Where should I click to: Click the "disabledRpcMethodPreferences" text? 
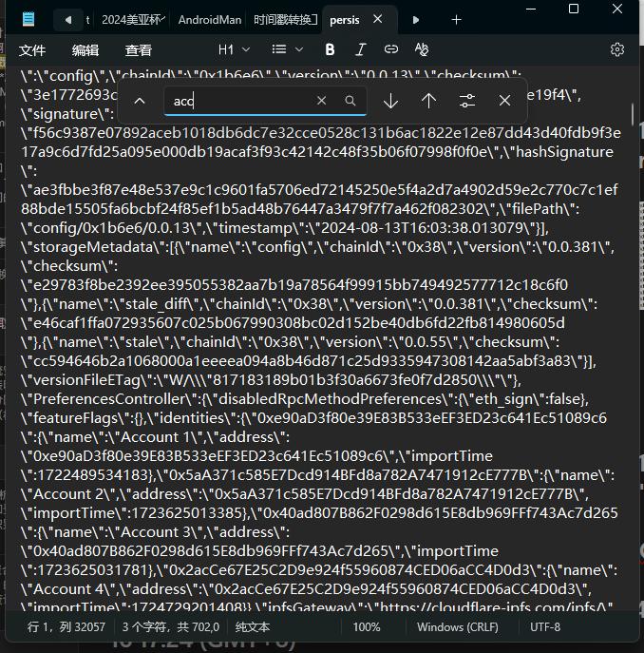(330, 399)
